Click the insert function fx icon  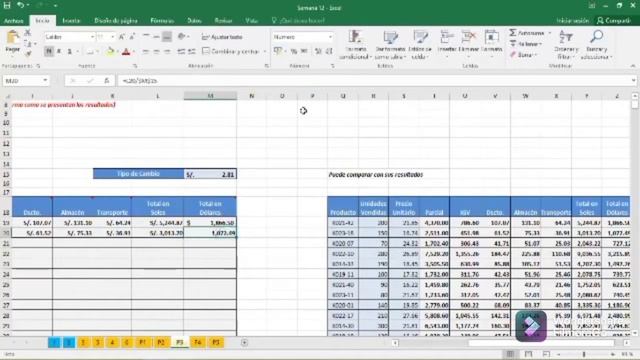pos(107,81)
